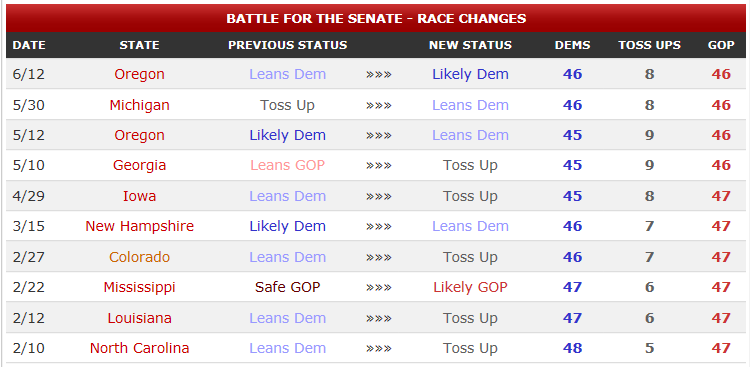750x367 pixels.
Task: Select the New Hampshire link
Action: [x=139, y=226]
